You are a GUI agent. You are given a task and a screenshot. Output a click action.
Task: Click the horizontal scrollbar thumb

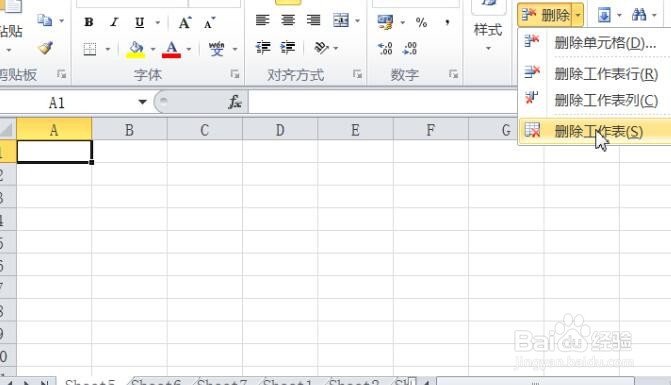point(535,382)
